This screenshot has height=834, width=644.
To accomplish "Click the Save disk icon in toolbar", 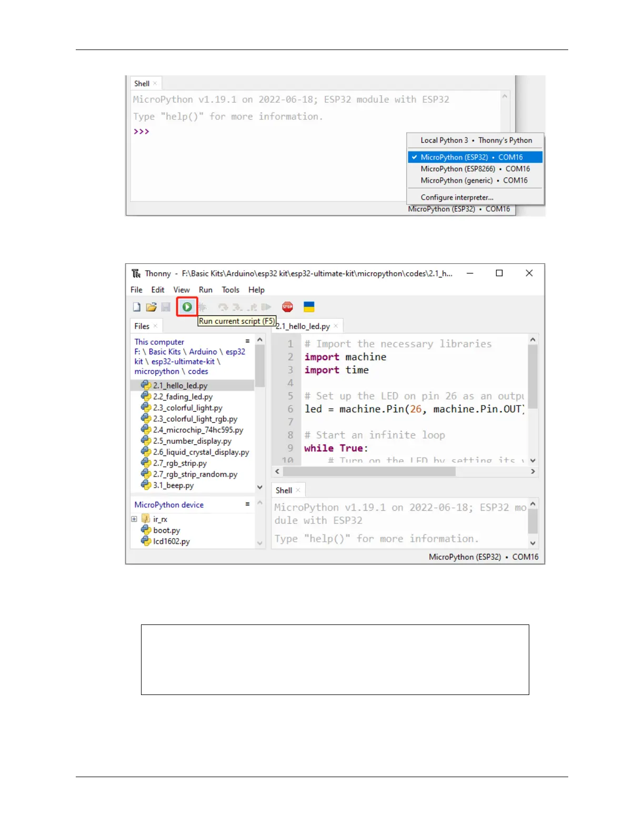I will 166,307.
